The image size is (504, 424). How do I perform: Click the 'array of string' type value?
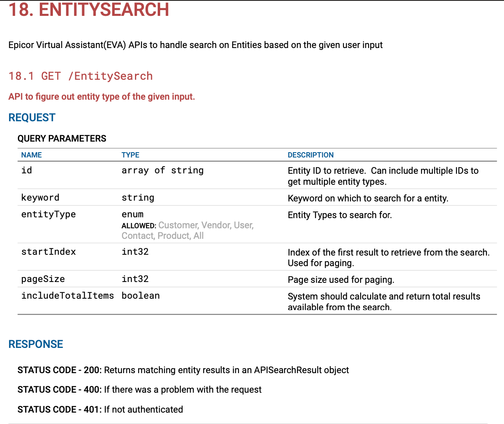tap(163, 170)
